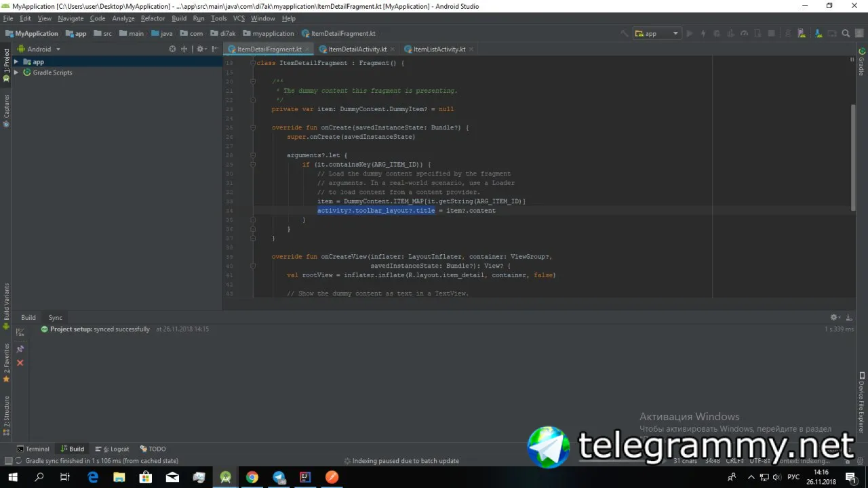This screenshot has height=488, width=868.
Task: Click the scroll-from-source target icon in Project panel
Action: coord(172,49)
